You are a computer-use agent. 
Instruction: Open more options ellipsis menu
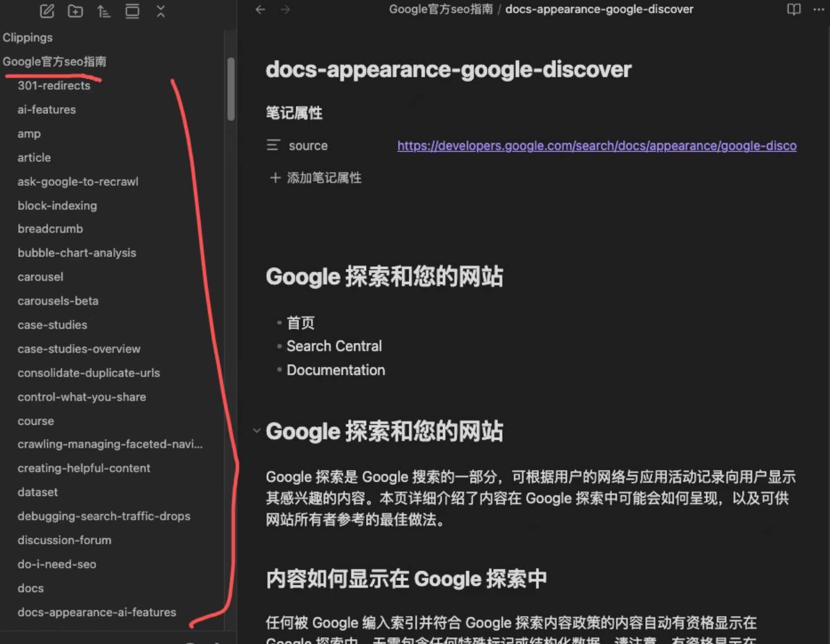pos(819,9)
